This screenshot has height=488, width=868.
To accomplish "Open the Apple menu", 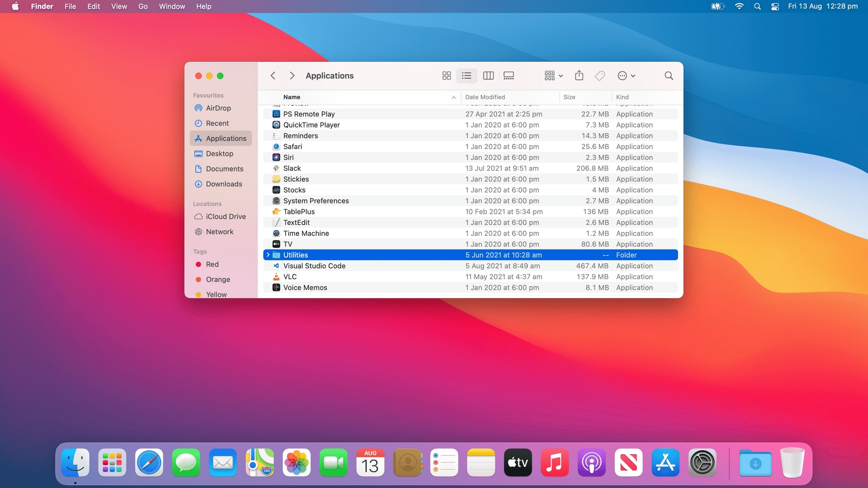I will pos(15,6).
